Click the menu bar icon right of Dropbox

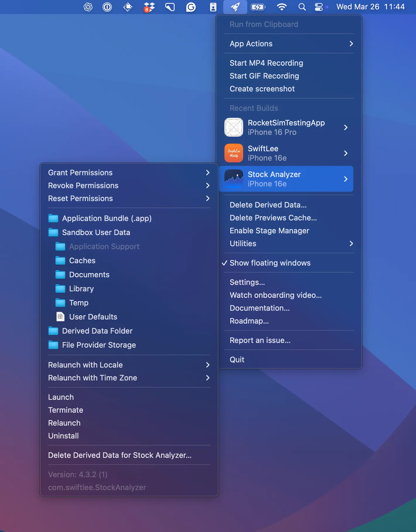pyautogui.click(x=170, y=7)
